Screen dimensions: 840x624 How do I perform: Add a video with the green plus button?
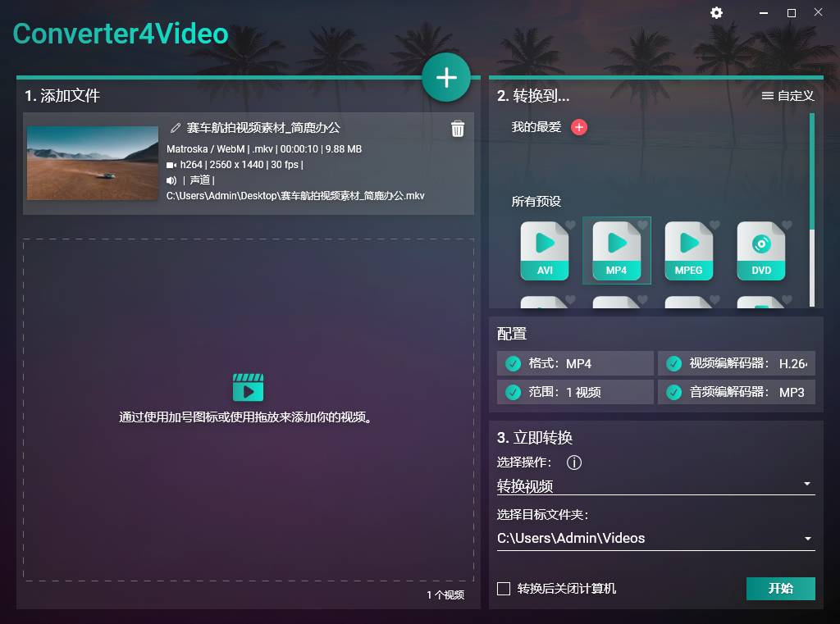pos(446,77)
